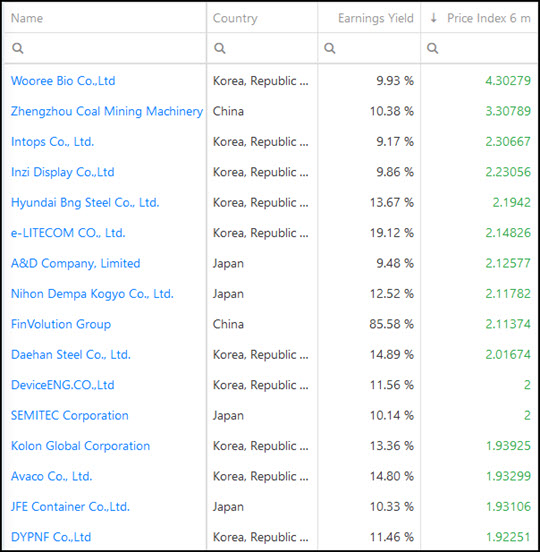Click the Price Index 6 m header label
This screenshot has height=552, width=540.
click(x=489, y=18)
